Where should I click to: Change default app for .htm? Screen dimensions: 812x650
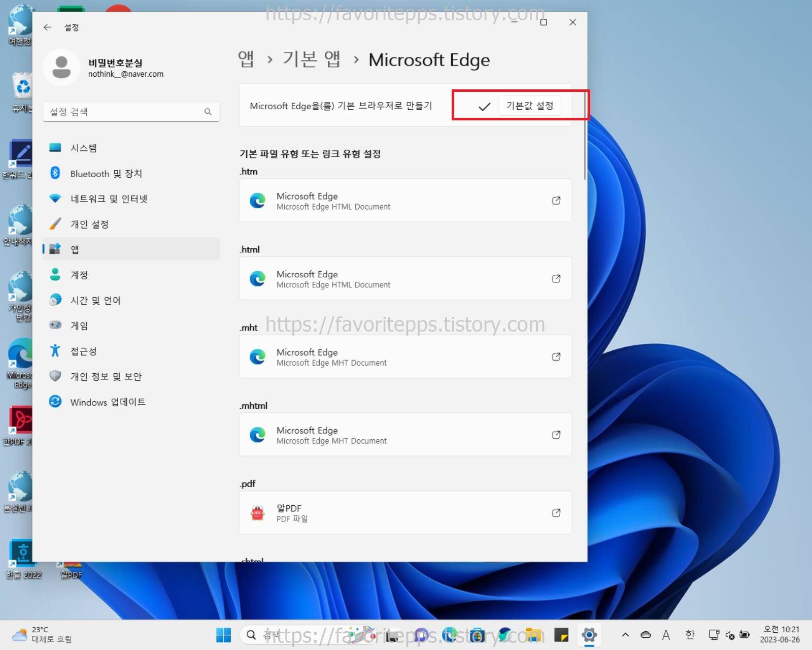pyautogui.click(x=405, y=201)
